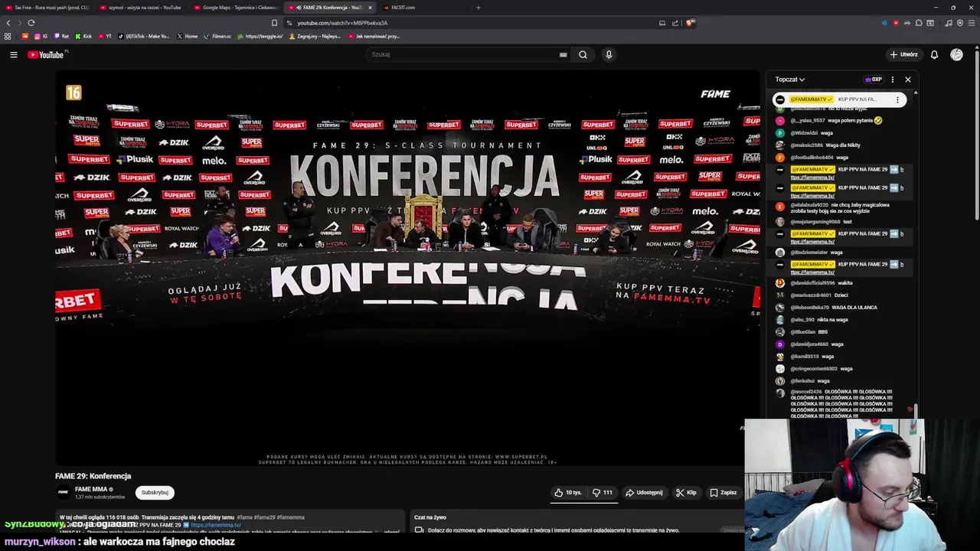Bookmark this page using bookmark icon
Screen dimensions: 980x551
(x=274, y=23)
